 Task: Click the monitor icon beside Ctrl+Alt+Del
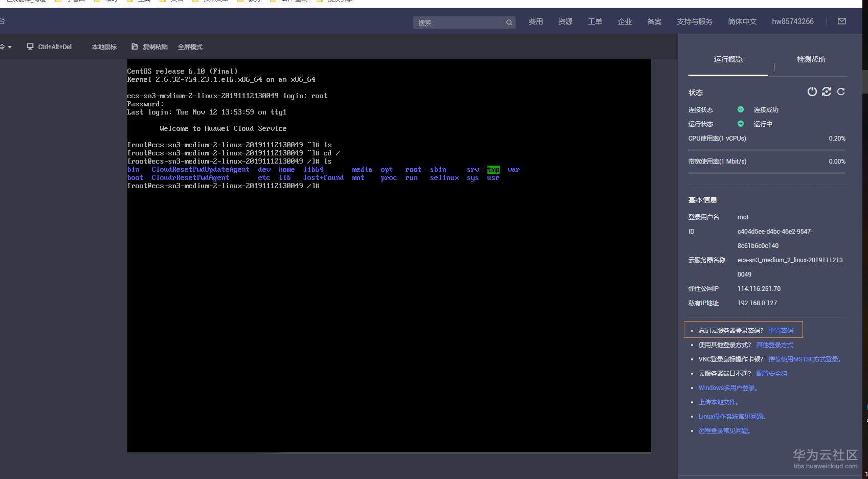click(30, 47)
